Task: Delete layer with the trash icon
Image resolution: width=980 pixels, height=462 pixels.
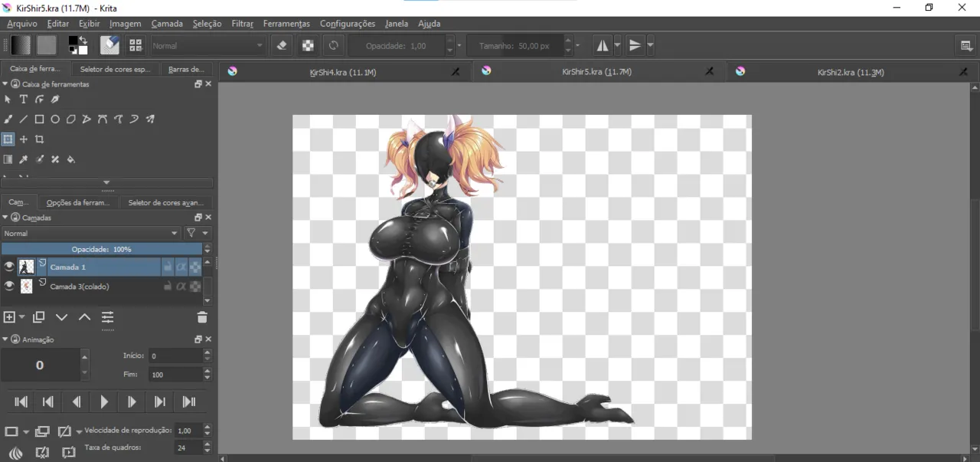Action: point(202,317)
